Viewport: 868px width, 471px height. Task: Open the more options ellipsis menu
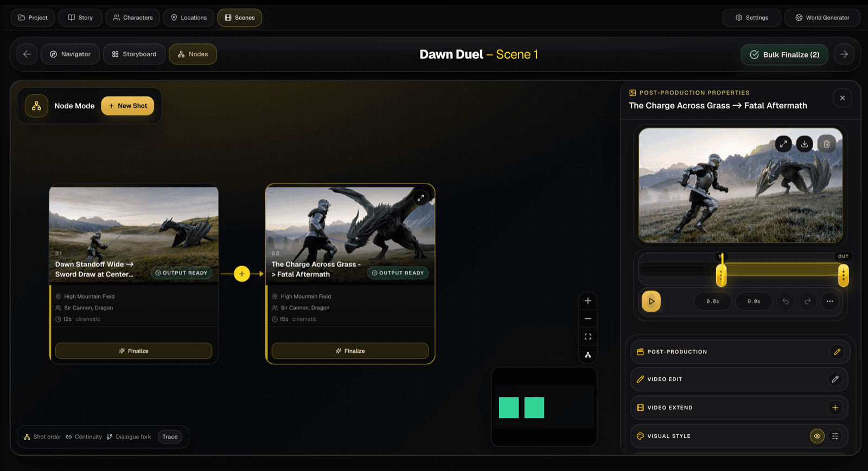coord(830,301)
